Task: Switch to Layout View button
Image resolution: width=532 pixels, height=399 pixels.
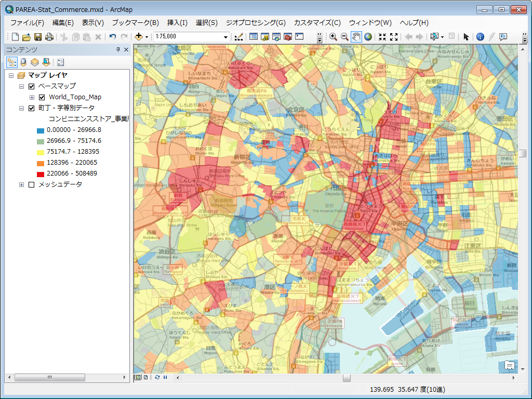Action: click(x=145, y=377)
